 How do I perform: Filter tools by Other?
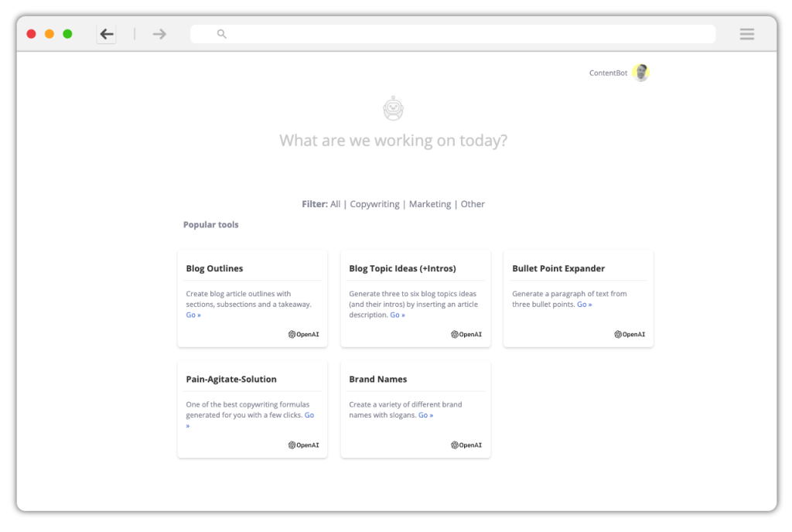(473, 204)
